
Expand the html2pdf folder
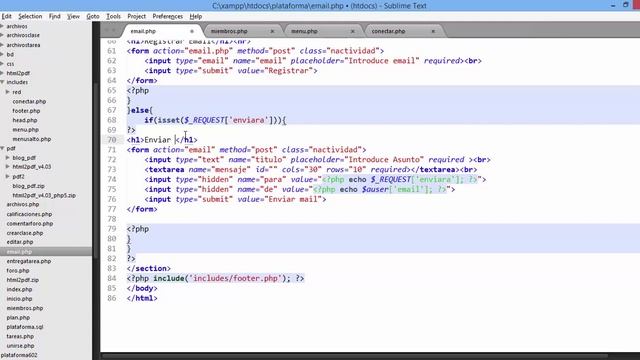point(2,73)
